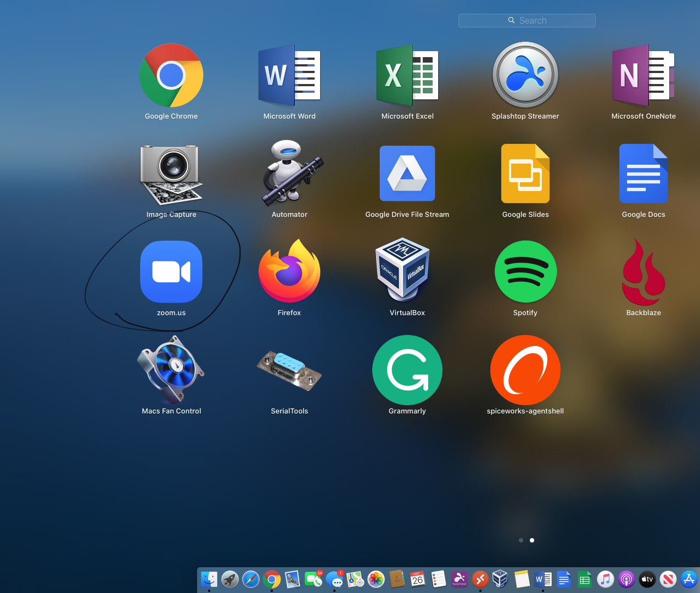Image resolution: width=700 pixels, height=593 pixels.
Task: Open VirtualBox cube in the Dock
Action: [x=500, y=579]
